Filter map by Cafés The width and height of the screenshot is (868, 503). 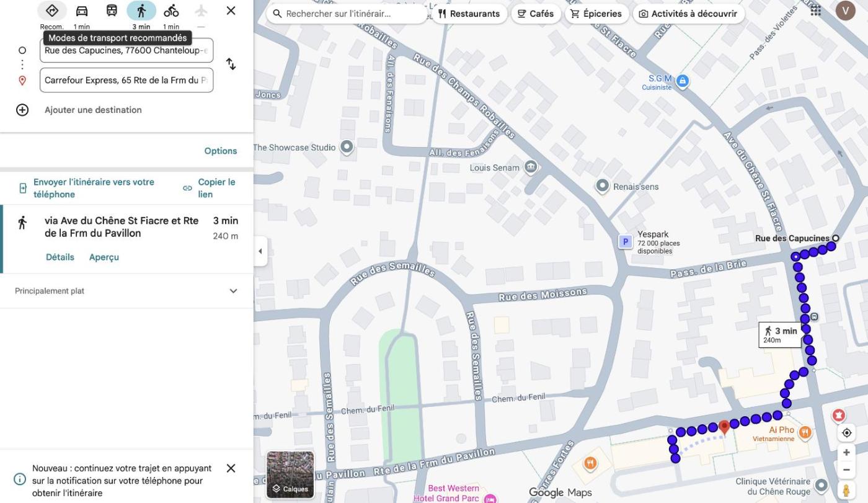(x=536, y=14)
